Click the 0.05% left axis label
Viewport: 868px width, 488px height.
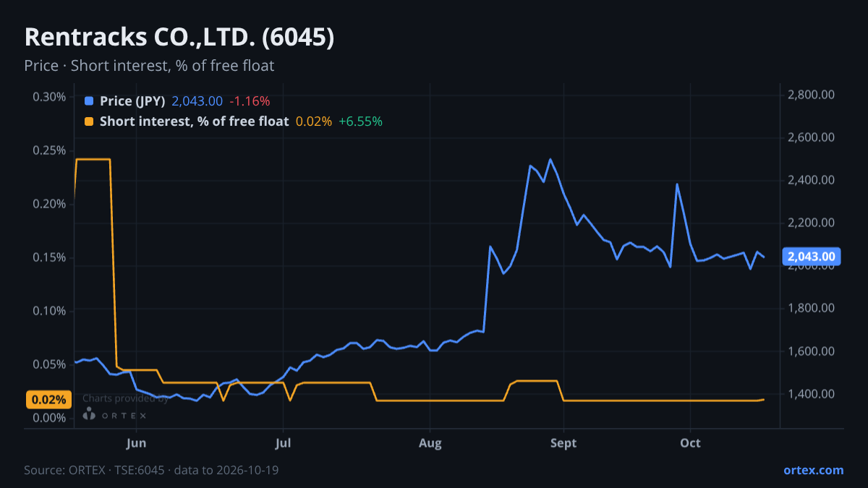(x=49, y=364)
